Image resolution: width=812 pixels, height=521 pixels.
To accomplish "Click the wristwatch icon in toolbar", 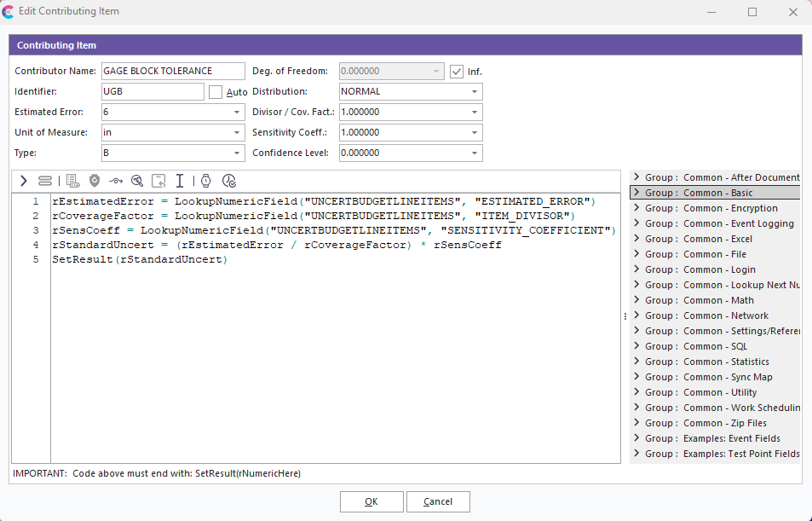I will coord(205,181).
